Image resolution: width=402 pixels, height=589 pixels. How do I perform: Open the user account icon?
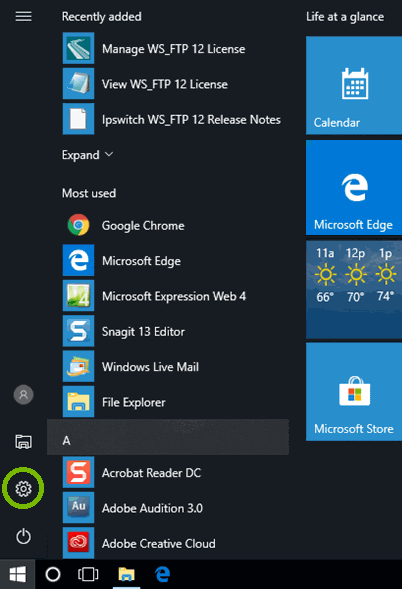(23, 395)
